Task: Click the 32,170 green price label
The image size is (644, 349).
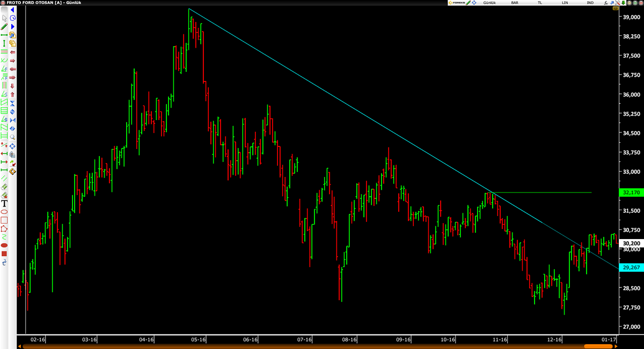Action: [631, 192]
